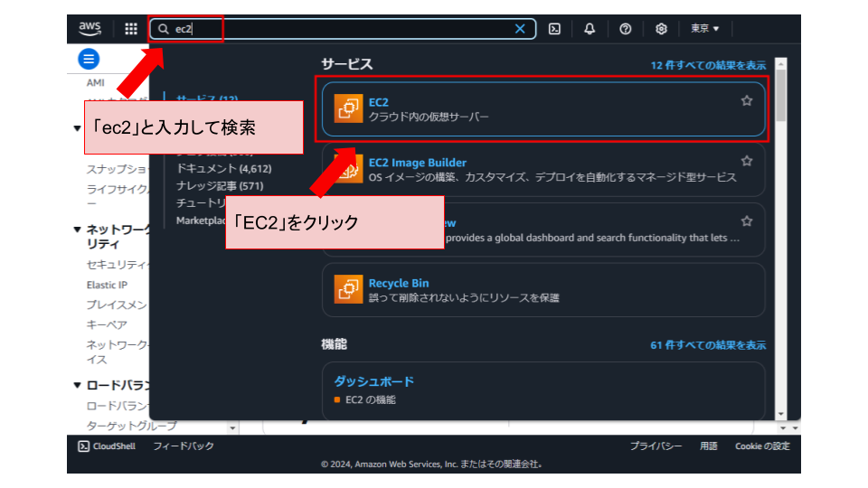The width and height of the screenshot is (868, 488).
Task: Open the EC2 service result
Action: (x=543, y=109)
